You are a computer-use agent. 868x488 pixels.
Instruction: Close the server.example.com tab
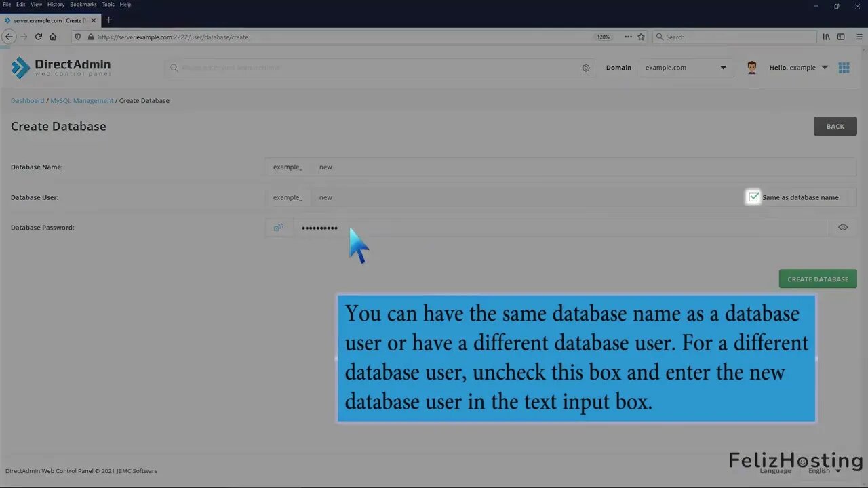94,20
